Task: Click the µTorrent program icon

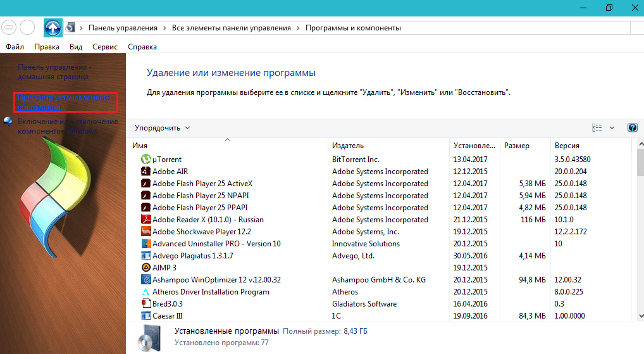Action: pyautogui.click(x=146, y=159)
